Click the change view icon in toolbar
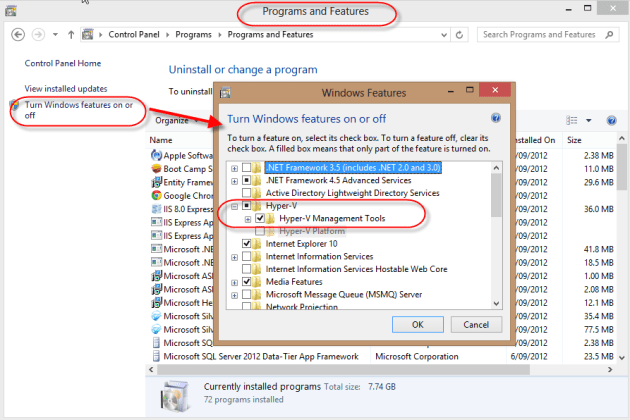This screenshot has height=420, width=630. coord(572,120)
